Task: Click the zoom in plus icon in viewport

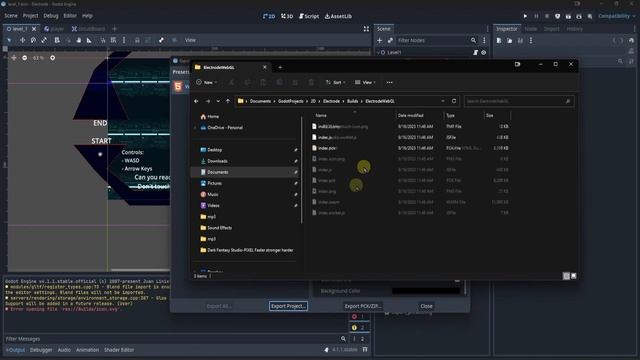Action: point(53,58)
